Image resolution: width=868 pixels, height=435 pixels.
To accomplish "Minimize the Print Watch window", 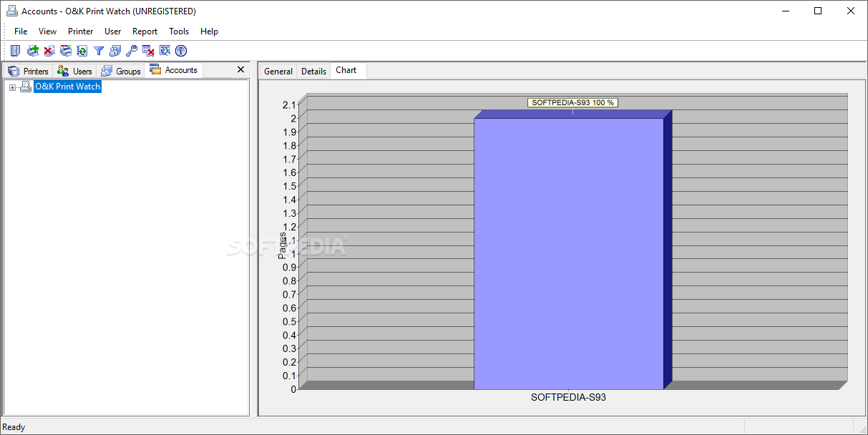I will 785,11.
